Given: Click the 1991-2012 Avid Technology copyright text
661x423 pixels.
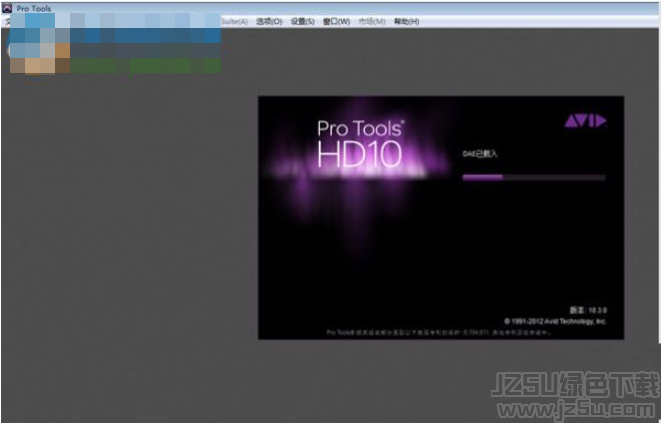Looking at the screenshot, I should tap(555, 321).
